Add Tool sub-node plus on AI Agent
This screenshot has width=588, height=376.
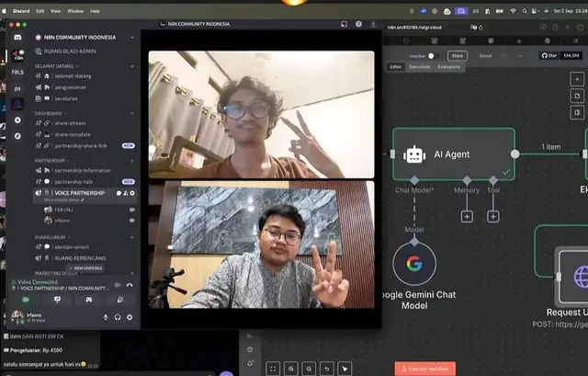pos(493,217)
